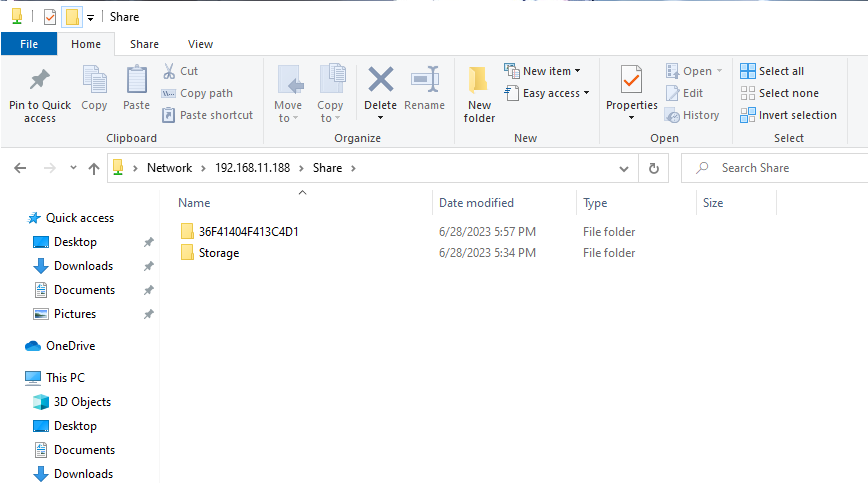Expand the chevron after Share in address bar
Screen dimensions: 868x483
click(x=353, y=168)
